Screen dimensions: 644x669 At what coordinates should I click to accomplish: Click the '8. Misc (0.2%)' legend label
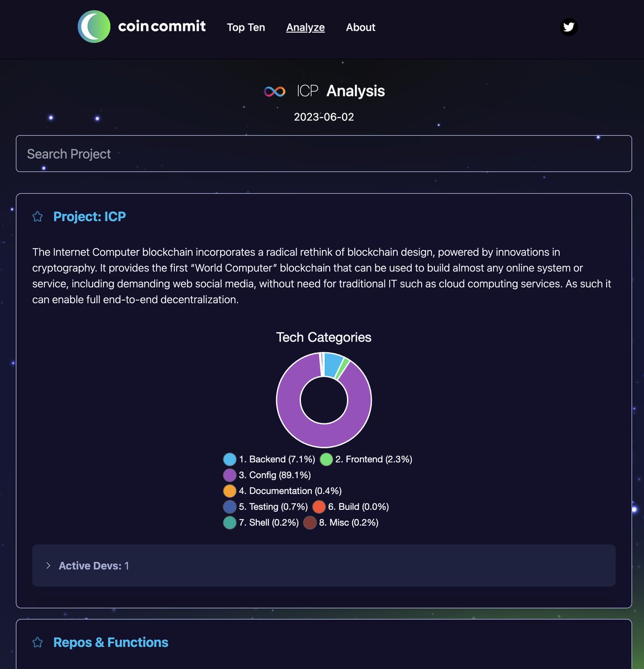coord(349,522)
